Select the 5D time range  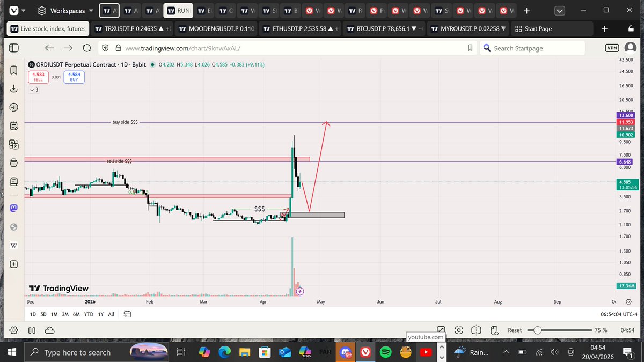pyautogui.click(x=43, y=314)
